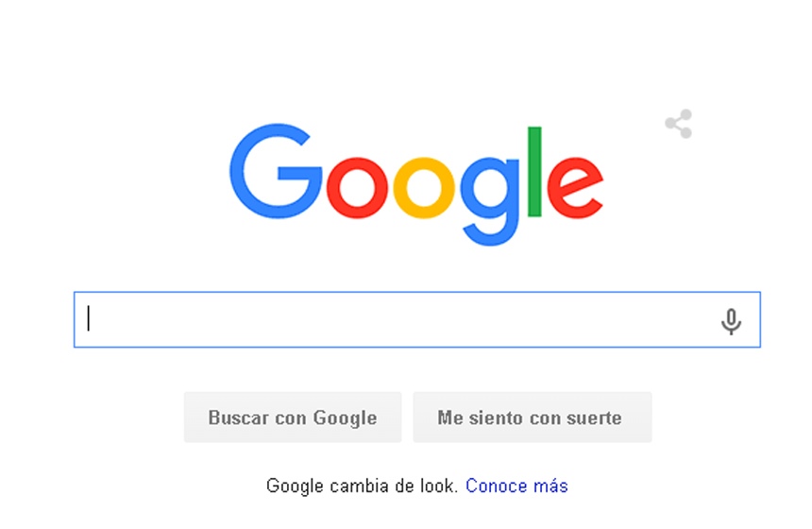Screen dimensions: 812x529
Task: Click the word Google in the Buscar button
Action: (345, 418)
